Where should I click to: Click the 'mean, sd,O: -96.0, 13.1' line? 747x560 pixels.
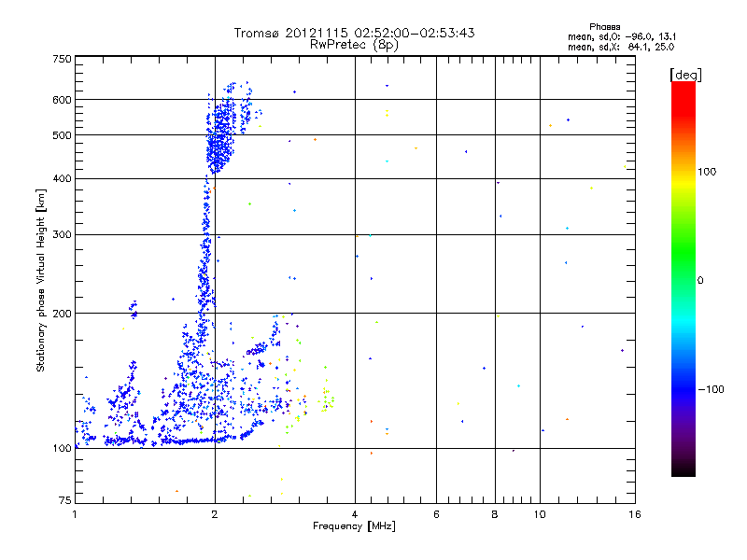[x=622, y=36]
